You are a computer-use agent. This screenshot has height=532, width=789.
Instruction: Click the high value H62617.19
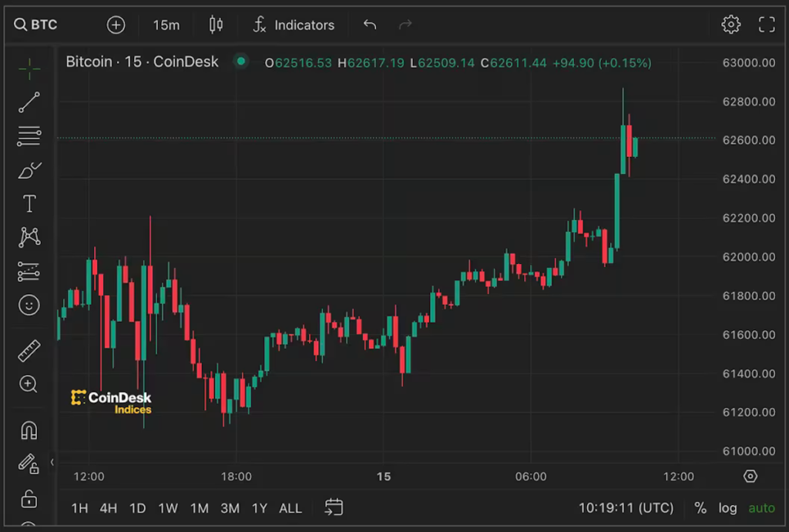click(x=371, y=63)
